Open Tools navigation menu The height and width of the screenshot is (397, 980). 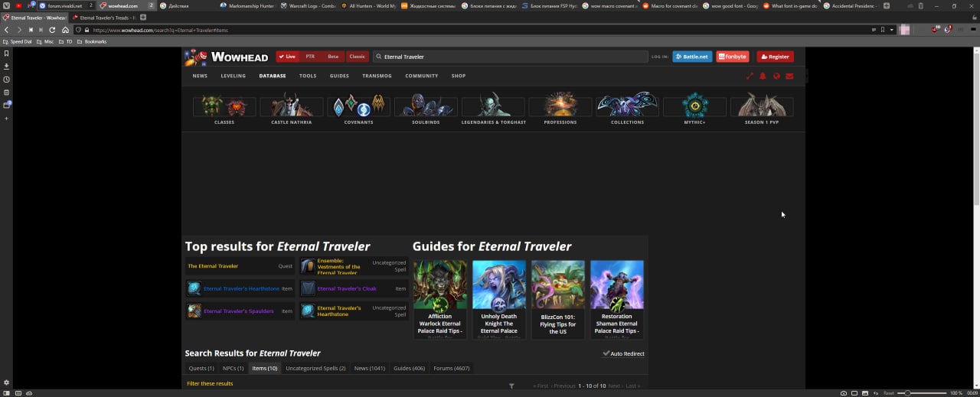[308, 76]
